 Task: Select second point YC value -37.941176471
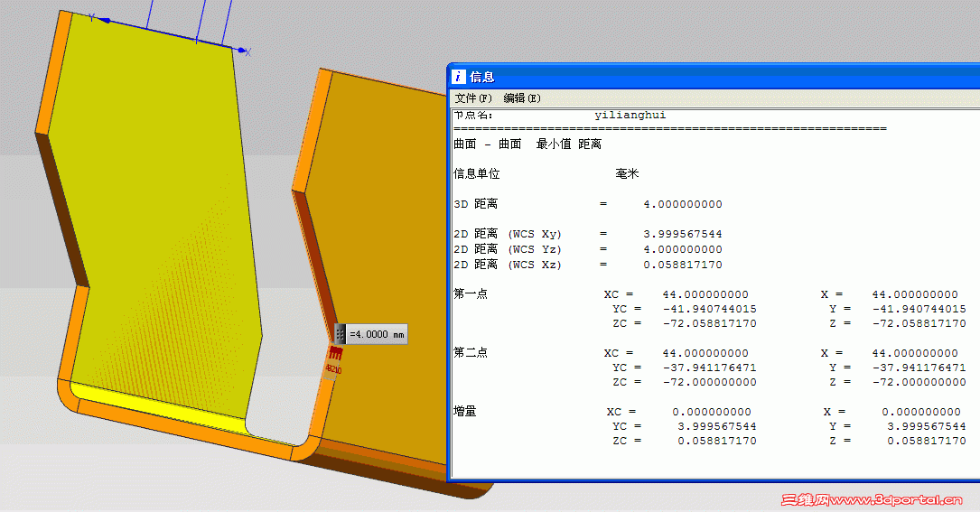coord(709,368)
